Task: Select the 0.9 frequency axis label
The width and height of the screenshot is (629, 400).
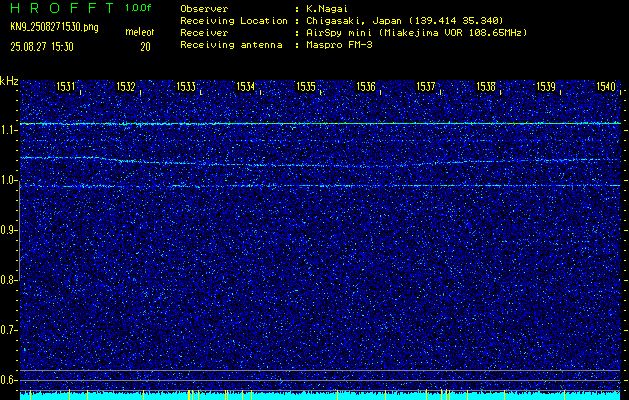Action: (8, 230)
